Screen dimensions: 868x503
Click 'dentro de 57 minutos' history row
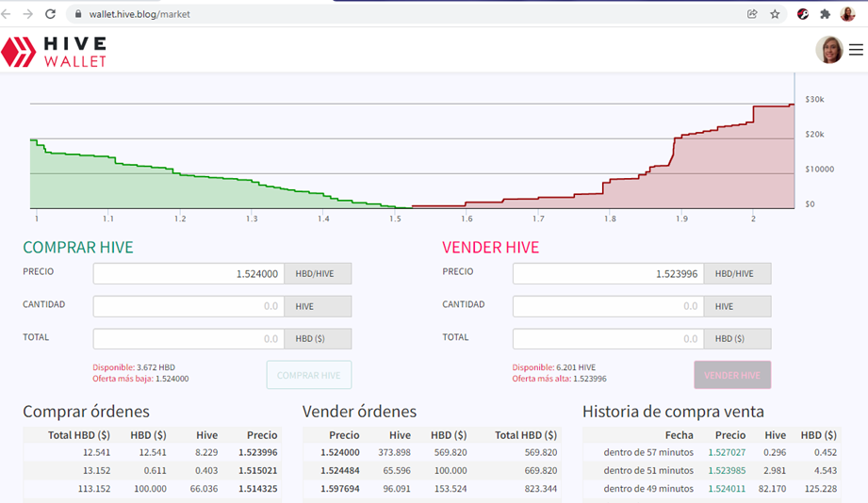(x=712, y=452)
